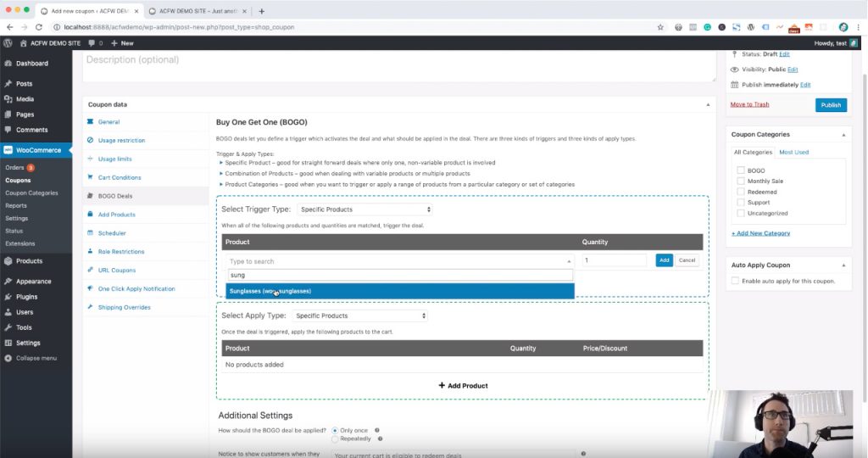Open the ACFW DEMO SITE home icon

click(23, 42)
